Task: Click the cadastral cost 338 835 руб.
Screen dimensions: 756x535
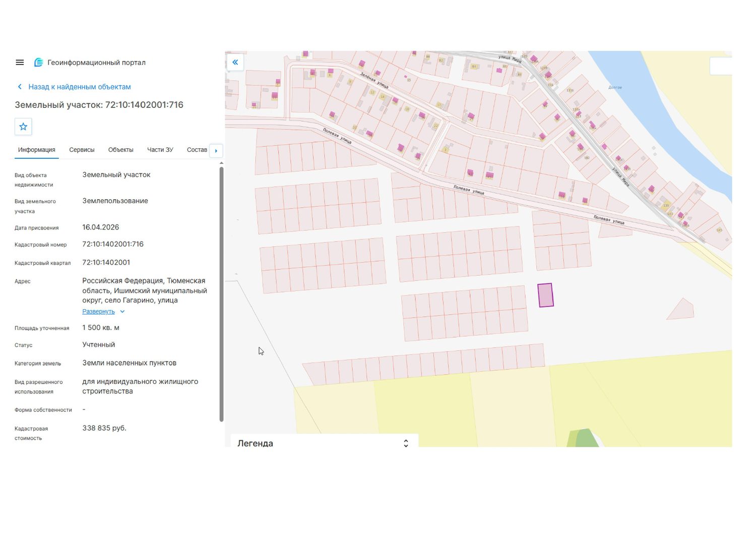Action: 104,428
